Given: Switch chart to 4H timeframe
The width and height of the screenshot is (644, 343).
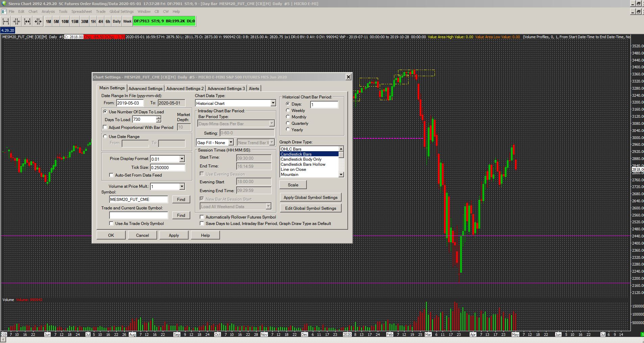Looking at the screenshot, I should [x=100, y=21].
